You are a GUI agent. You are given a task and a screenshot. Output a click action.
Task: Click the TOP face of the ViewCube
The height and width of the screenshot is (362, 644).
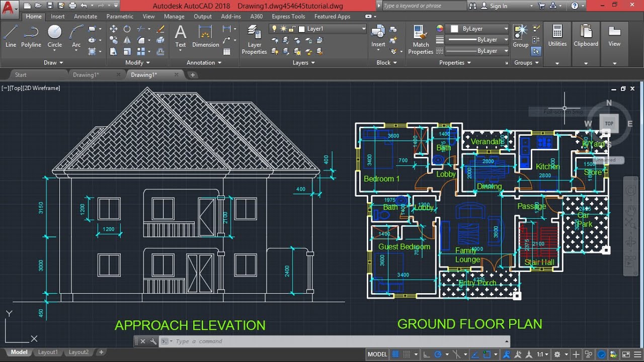click(x=609, y=123)
